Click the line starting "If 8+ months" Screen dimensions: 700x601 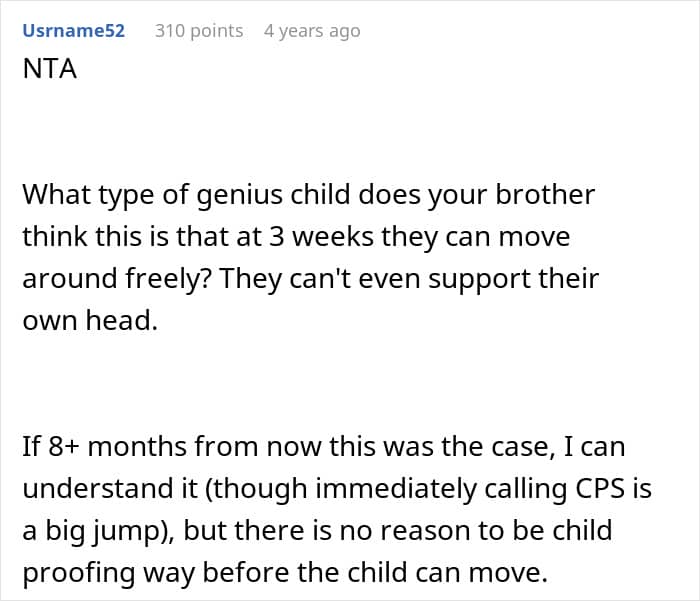click(x=324, y=447)
